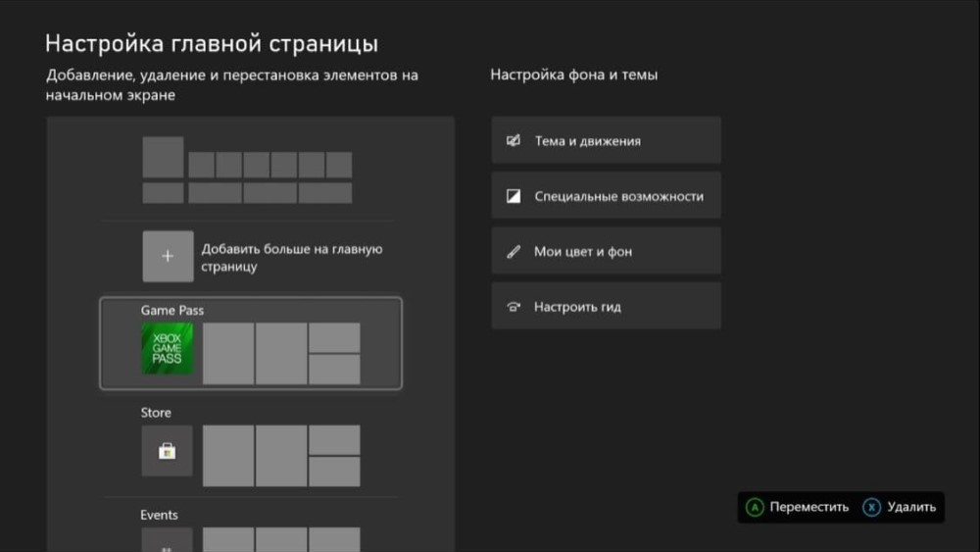
Task: Click the Events row icon tile
Action: (167, 540)
